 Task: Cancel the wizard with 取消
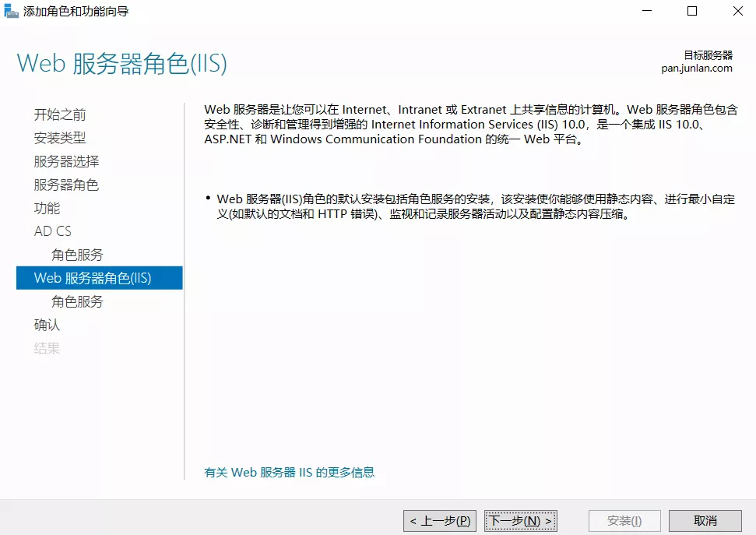tap(705, 520)
